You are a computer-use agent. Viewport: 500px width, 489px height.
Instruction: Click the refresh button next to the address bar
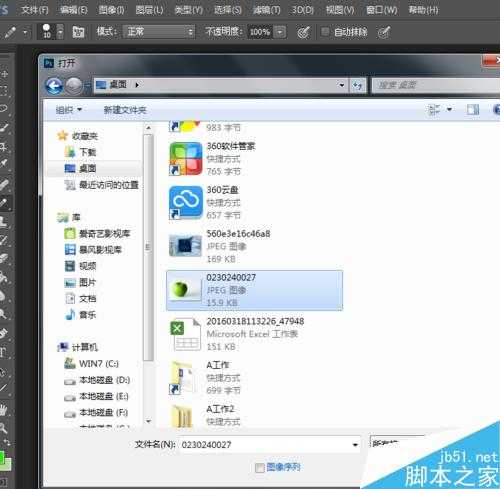(357, 85)
